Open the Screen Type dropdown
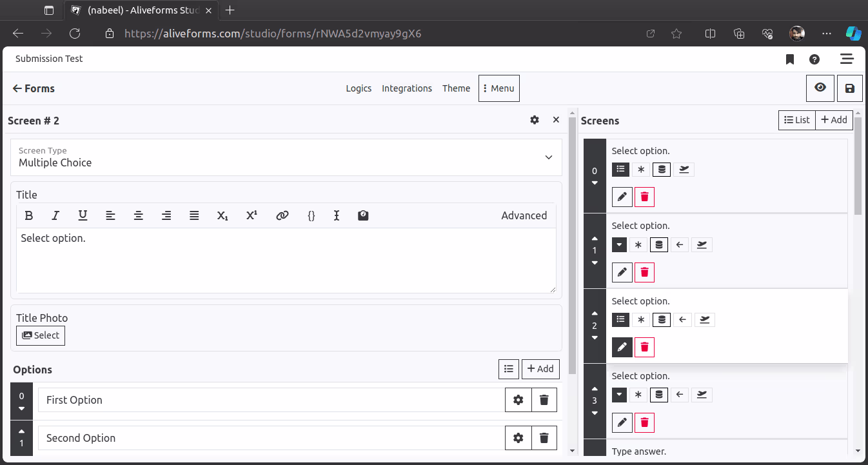The width and height of the screenshot is (868, 465). point(548,157)
